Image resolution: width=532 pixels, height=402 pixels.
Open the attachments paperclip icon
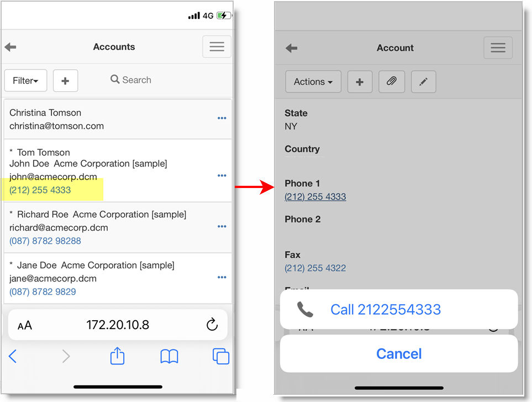[x=391, y=82]
